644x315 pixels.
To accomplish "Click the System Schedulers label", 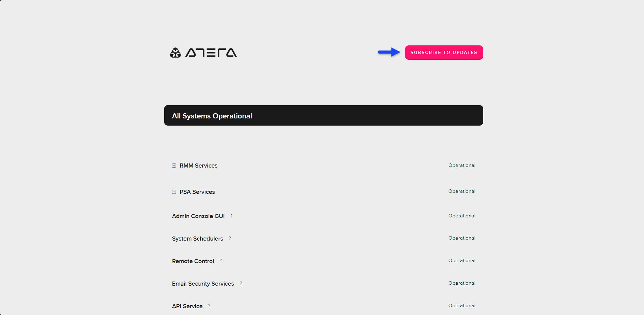I will click(198, 239).
